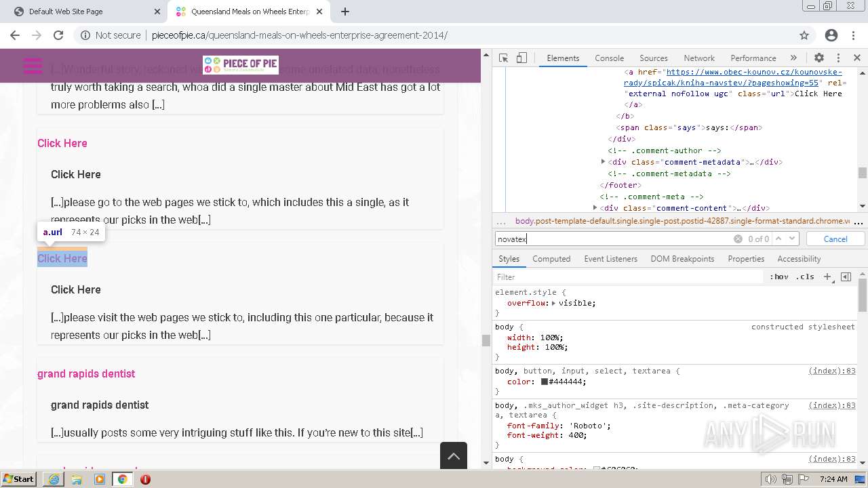Click the volume icon in system tray
The width and height of the screenshot is (868, 488).
tap(771, 479)
